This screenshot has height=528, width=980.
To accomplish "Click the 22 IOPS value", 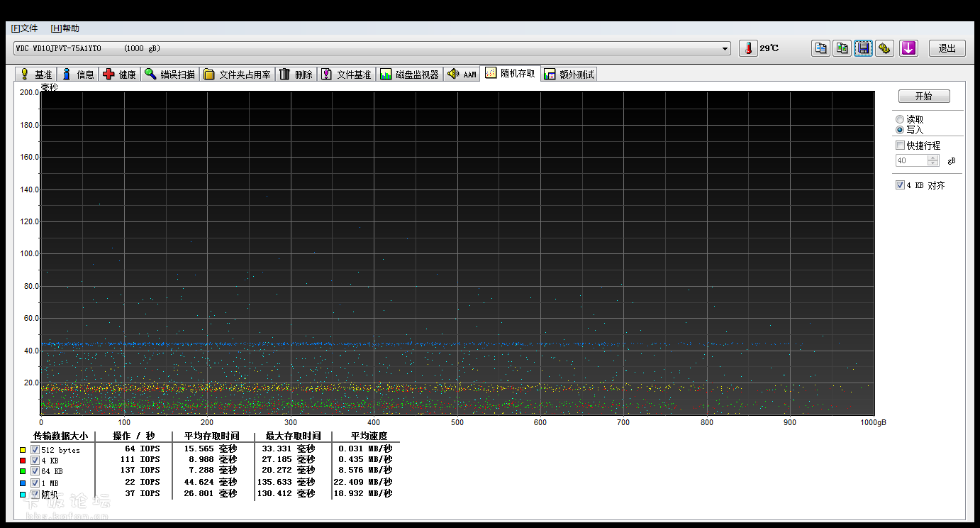I will [x=143, y=482].
